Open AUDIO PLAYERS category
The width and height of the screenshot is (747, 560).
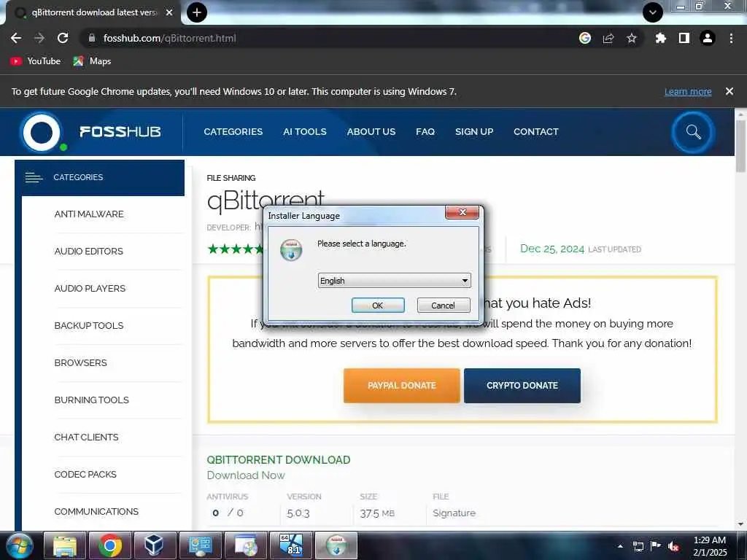coord(90,289)
